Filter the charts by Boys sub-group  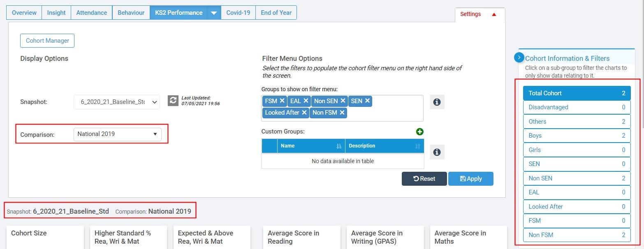coord(577,136)
